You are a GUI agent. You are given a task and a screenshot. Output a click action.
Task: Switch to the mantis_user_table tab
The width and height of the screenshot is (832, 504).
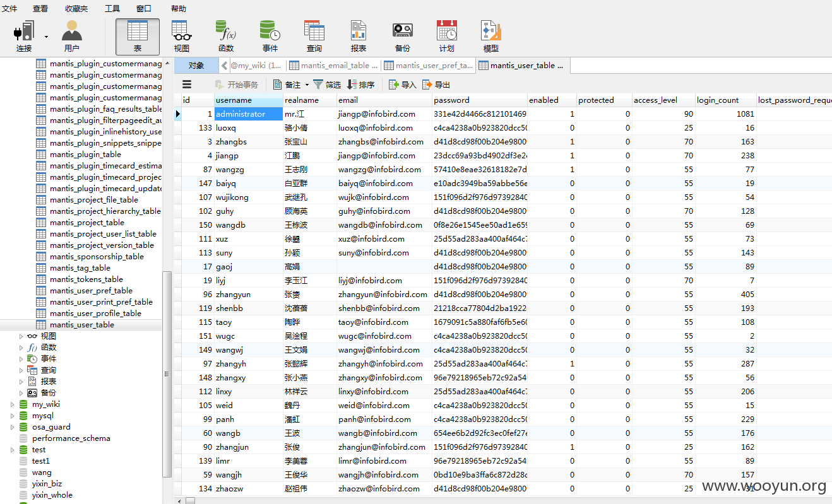(523, 66)
